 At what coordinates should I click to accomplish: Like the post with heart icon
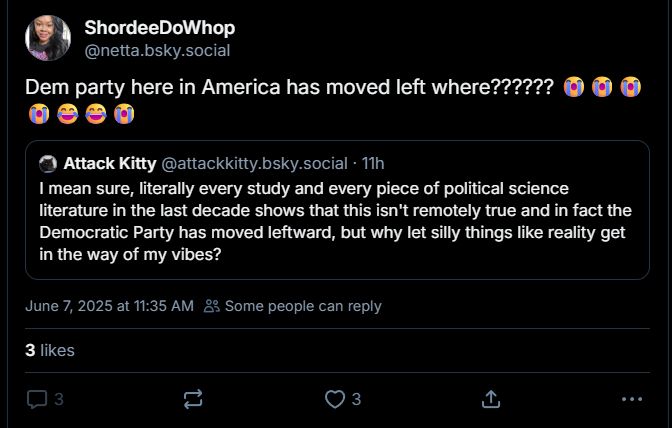[335, 399]
